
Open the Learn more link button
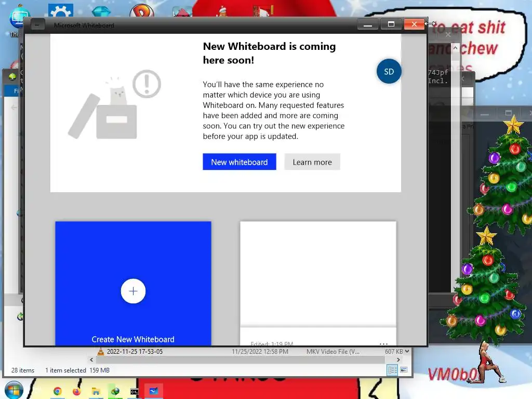[x=312, y=162]
